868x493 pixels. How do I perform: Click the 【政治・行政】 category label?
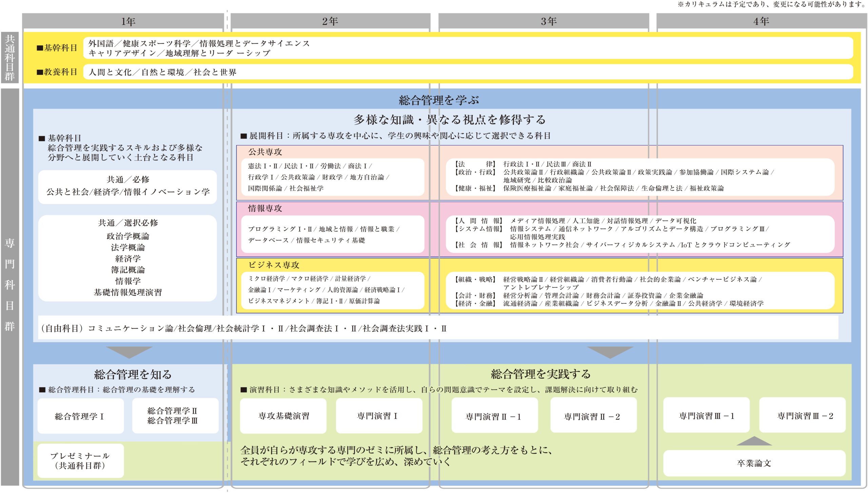coord(475,172)
